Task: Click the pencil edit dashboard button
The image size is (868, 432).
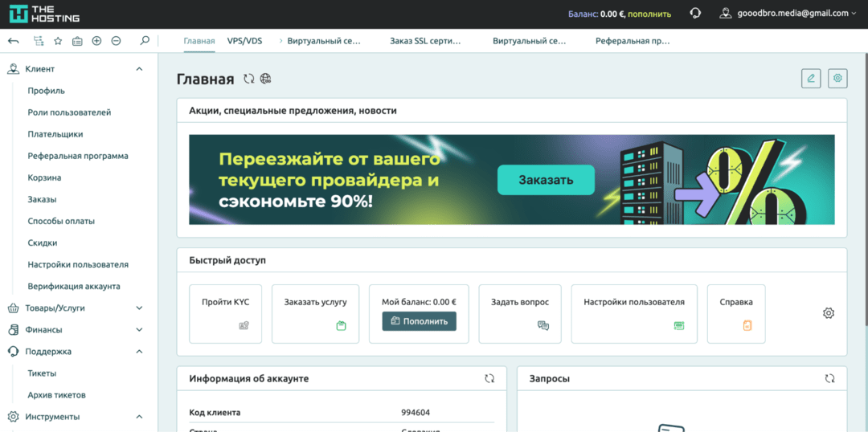Action: pos(811,79)
